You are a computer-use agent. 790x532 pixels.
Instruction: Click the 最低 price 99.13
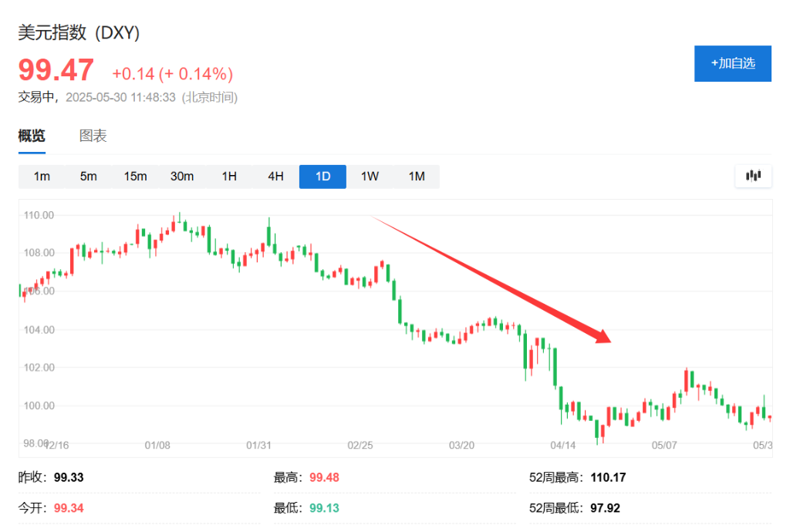(x=325, y=507)
